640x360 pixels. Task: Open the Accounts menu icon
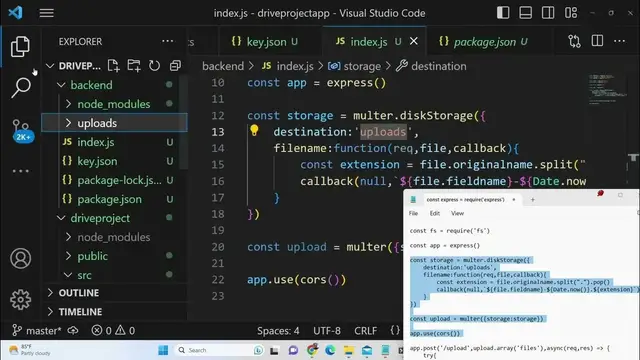point(20,258)
